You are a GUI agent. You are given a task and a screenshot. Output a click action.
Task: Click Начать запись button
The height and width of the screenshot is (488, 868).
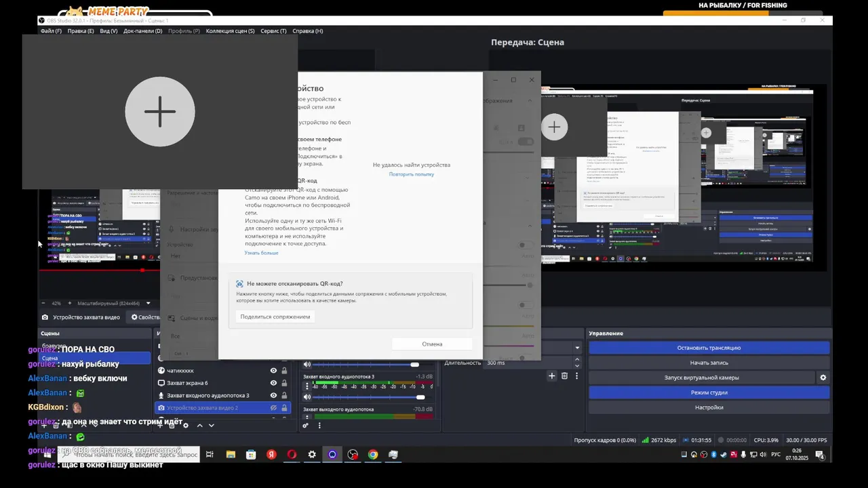(709, 363)
